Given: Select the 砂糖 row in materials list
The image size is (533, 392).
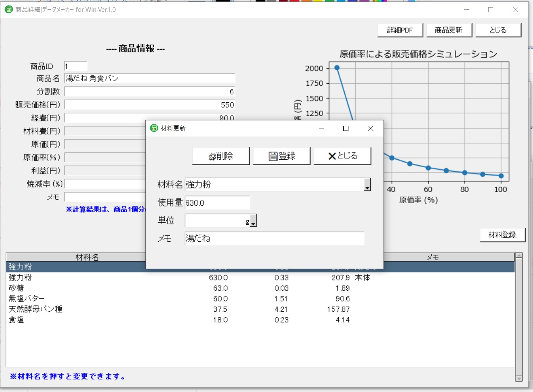Looking at the screenshot, I should (x=260, y=288).
